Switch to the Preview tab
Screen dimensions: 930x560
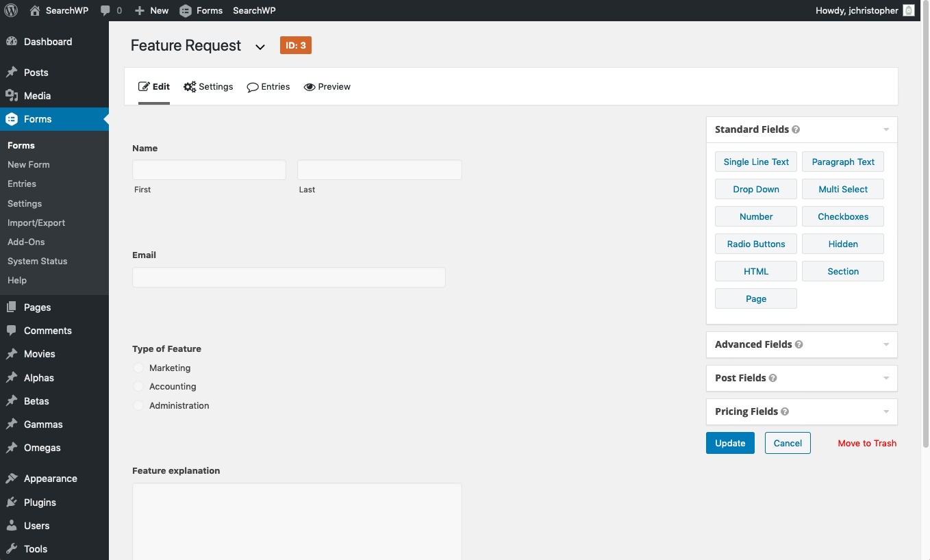tap(327, 87)
